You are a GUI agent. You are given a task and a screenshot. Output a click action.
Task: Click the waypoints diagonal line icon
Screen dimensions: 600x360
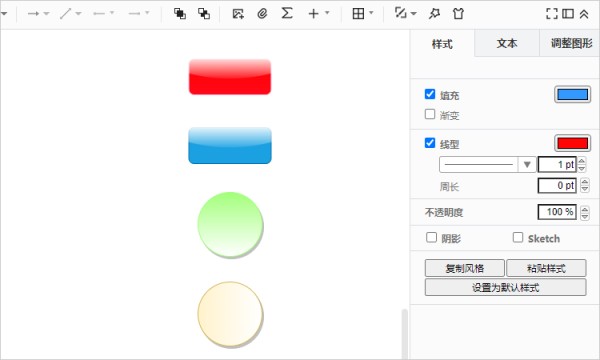click(x=66, y=14)
